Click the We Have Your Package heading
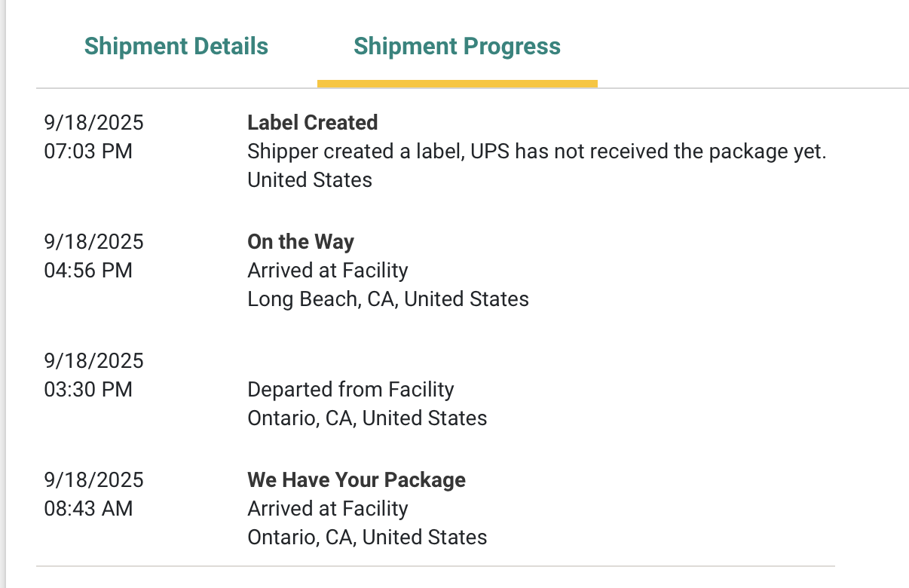The image size is (909, 588). [356, 480]
